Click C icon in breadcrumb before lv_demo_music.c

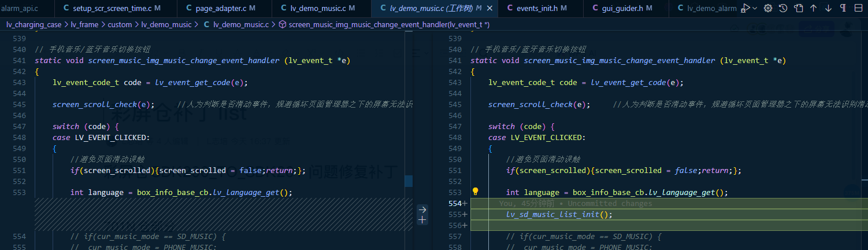[206, 24]
